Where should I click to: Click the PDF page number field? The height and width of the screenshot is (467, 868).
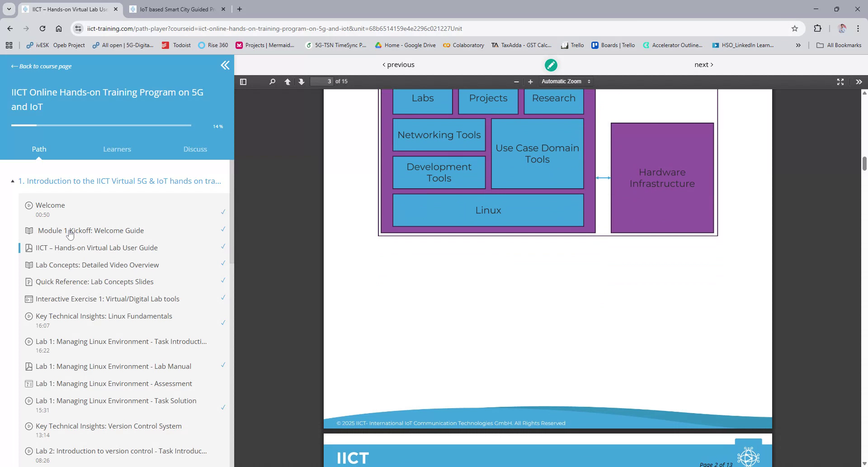[322, 81]
